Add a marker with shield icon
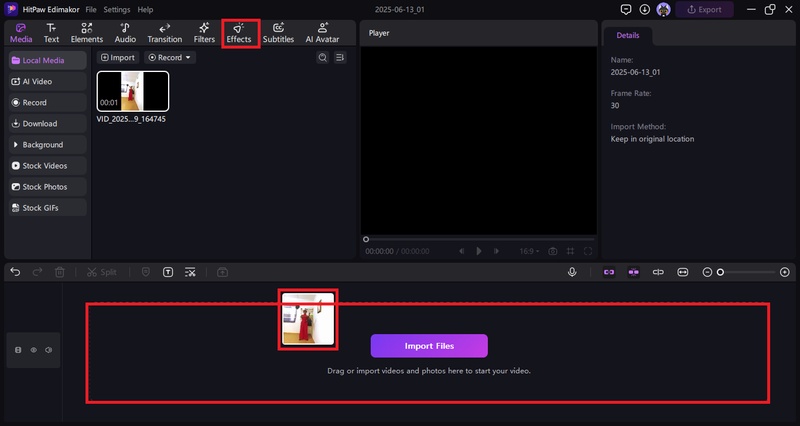The width and height of the screenshot is (800, 426). pyautogui.click(x=145, y=272)
